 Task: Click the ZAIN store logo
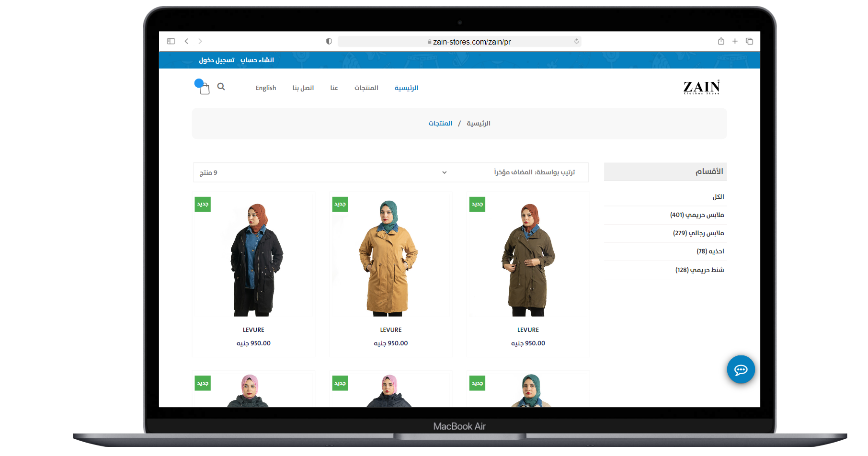[701, 87]
